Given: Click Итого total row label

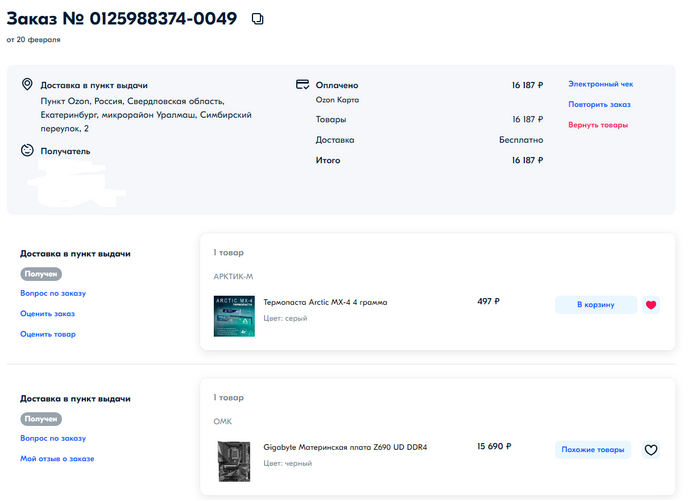Looking at the screenshot, I should [328, 160].
